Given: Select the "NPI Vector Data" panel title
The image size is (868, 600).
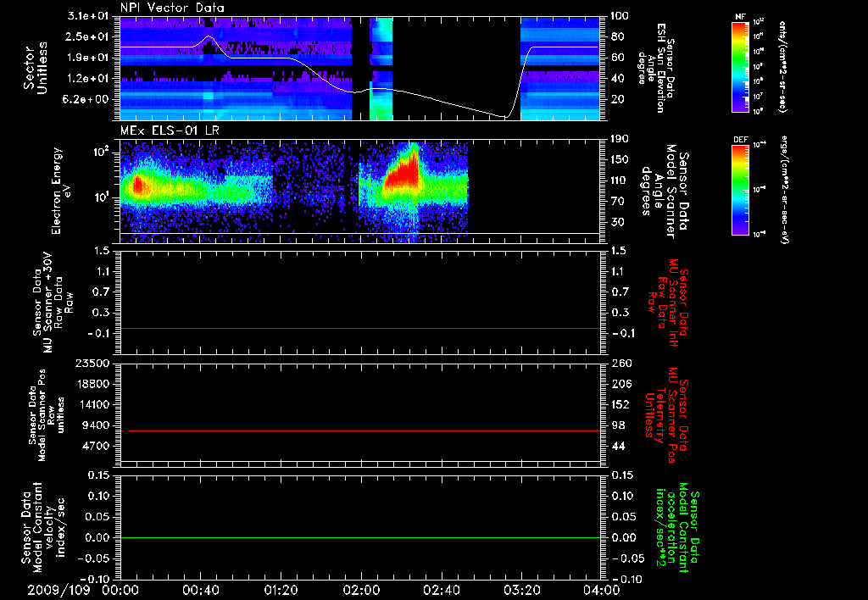Looking at the screenshot, I should [x=172, y=8].
